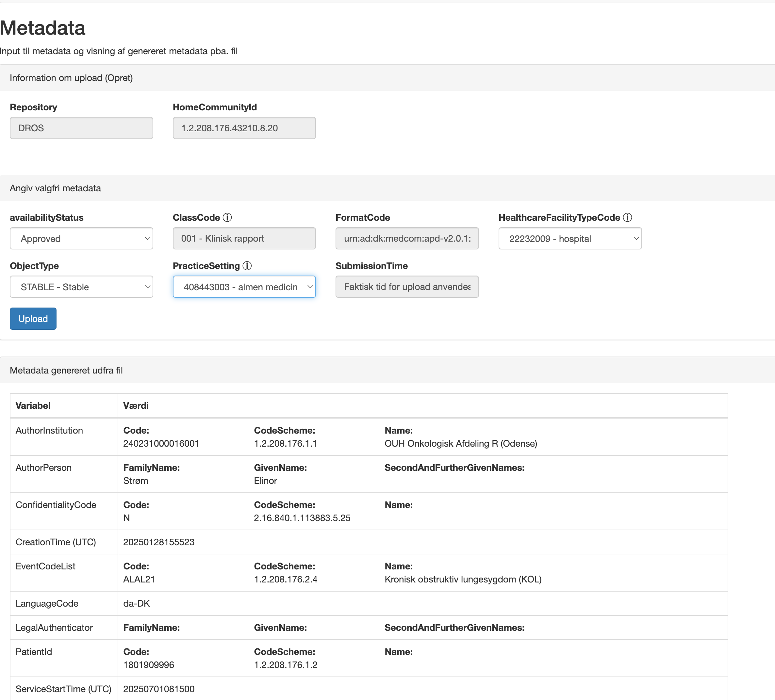Select the PatientId code 1801909996
Screen dimensions: 775x700
[149, 665]
